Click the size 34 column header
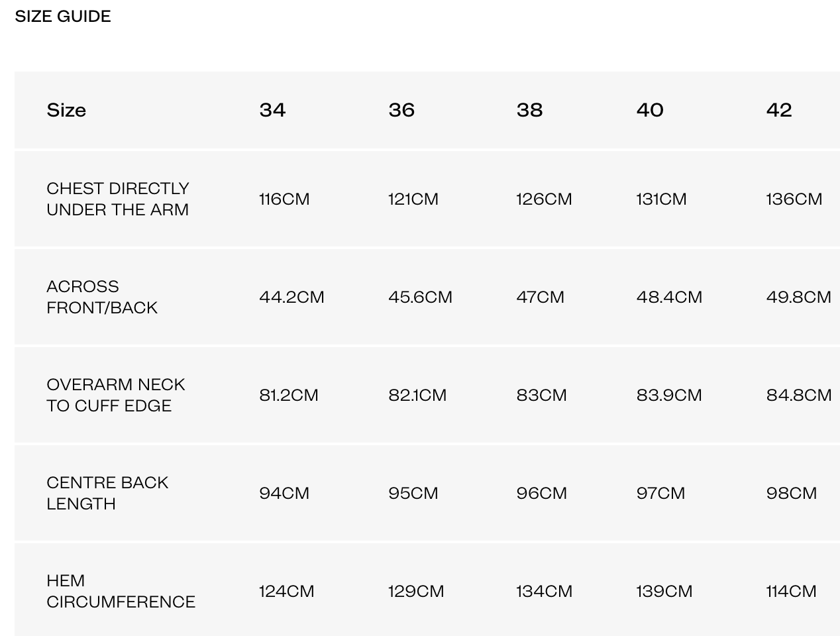 (272, 110)
